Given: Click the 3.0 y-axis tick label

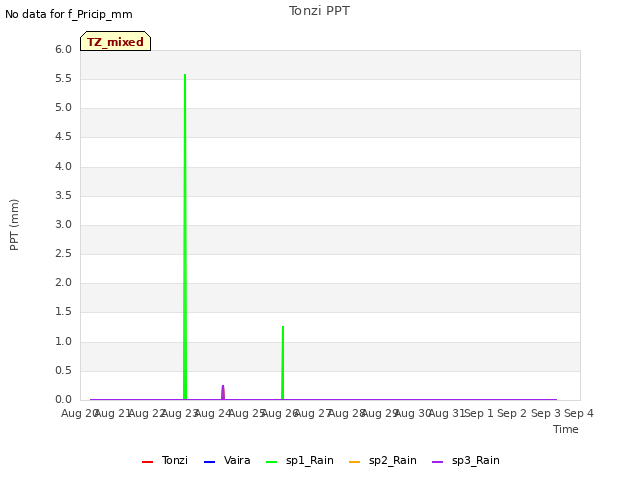Looking at the screenshot, I should [x=63, y=224].
